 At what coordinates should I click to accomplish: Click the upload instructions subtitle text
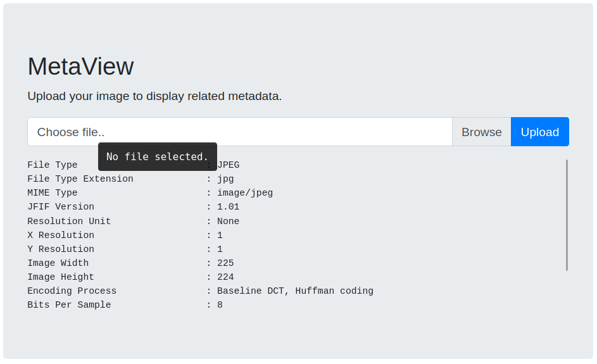click(x=154, y=96)
